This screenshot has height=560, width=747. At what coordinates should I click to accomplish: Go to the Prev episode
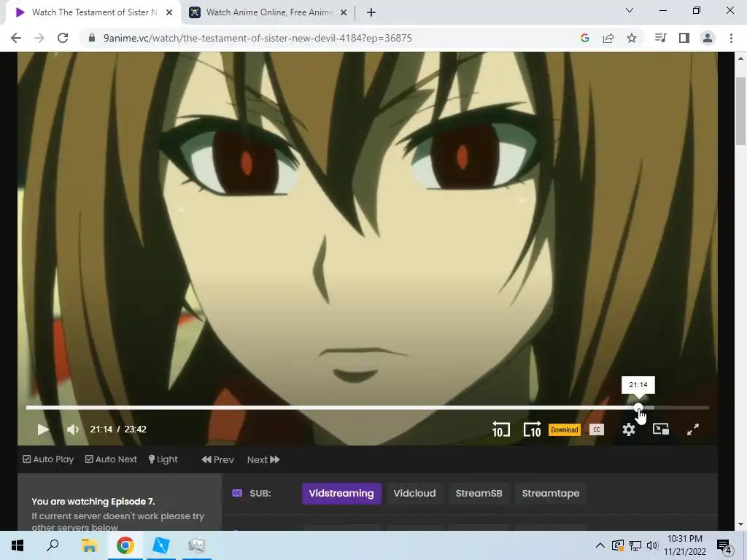pyautogui.click(x=217, y=459)
